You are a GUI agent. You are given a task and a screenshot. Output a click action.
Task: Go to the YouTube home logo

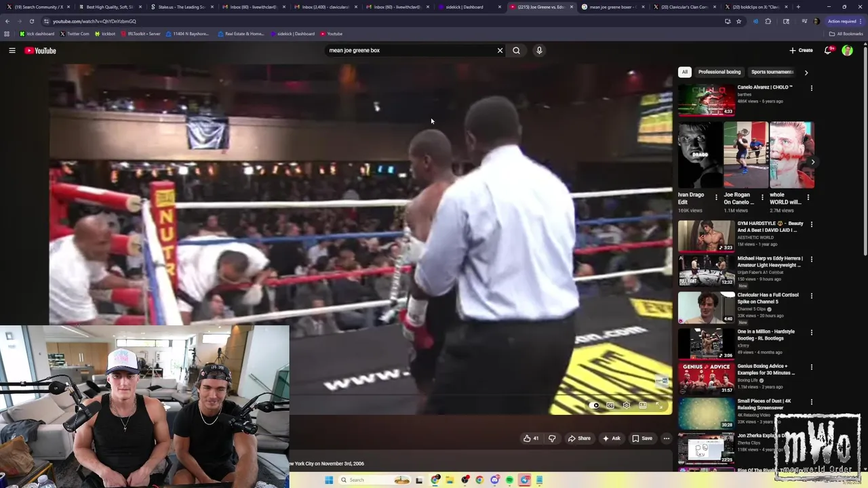(x=41, y=50)
